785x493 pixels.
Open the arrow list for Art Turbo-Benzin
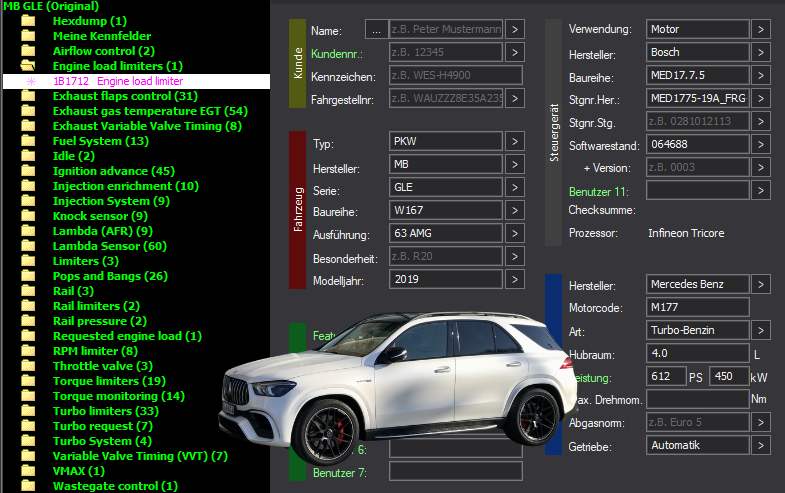[x=760, y=330]
